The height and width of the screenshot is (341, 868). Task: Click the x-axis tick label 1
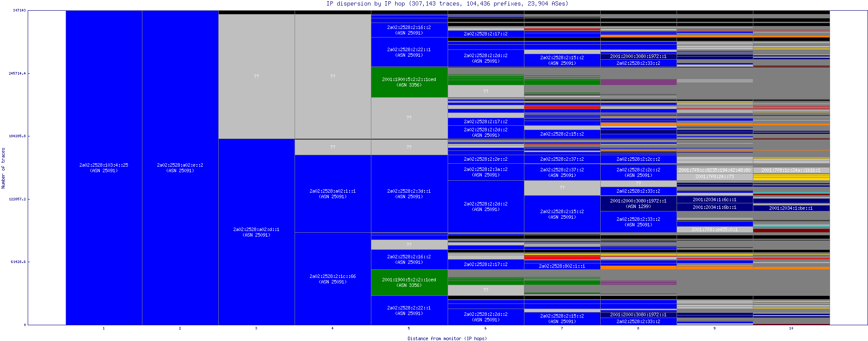(x=104, y=328)
